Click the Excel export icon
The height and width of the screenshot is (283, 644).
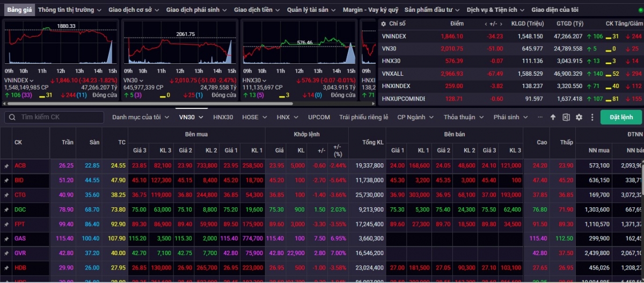coord(566,117)
